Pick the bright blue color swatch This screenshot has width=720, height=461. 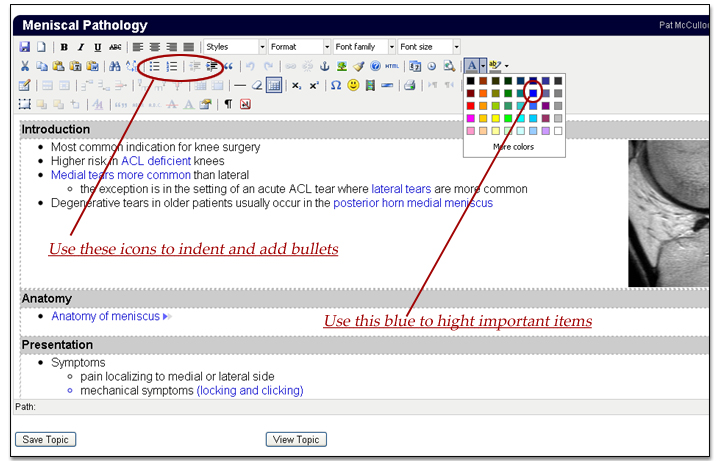point(533,93)
